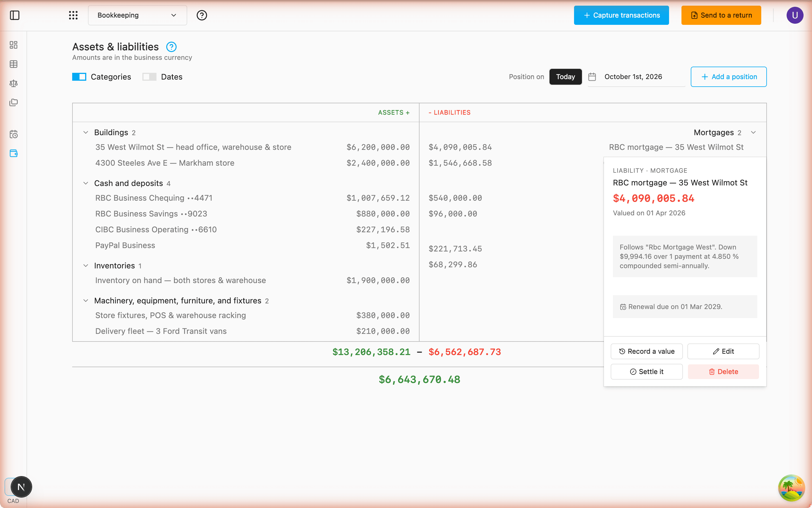The width and height of the screenshot is (812, 508).
Task: Delete the RBC mortgage position
Action: click(x=723, y=372)
